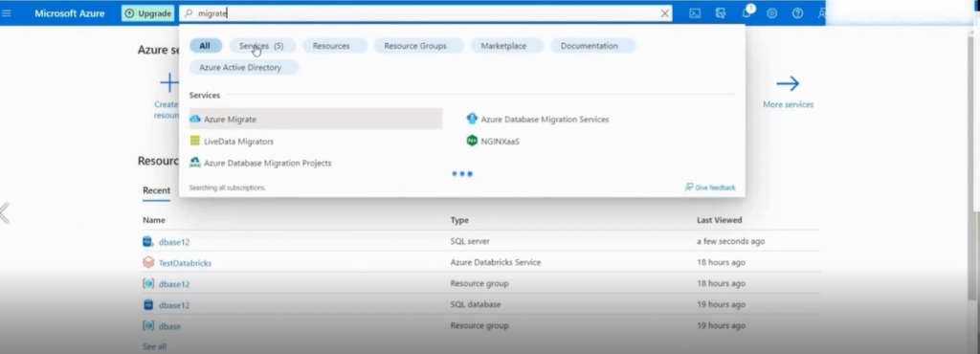Open the notifications bell
This screenshot has width=980, height=354.
click(x=746, y=13)
